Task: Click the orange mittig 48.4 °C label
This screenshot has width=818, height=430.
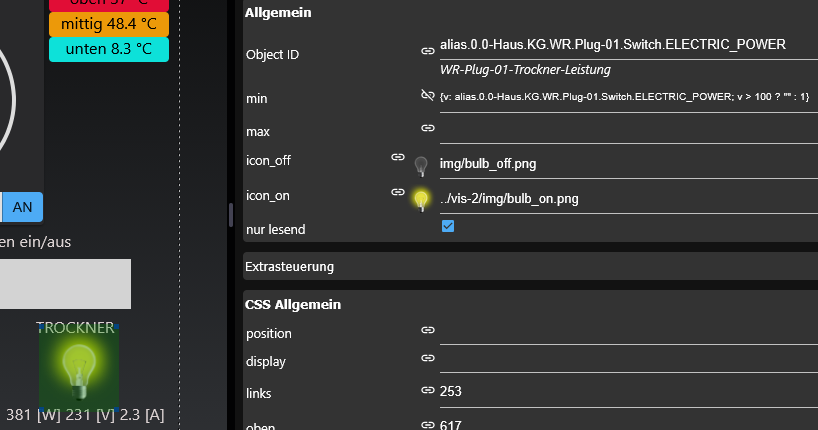Action: coord(108,24)
